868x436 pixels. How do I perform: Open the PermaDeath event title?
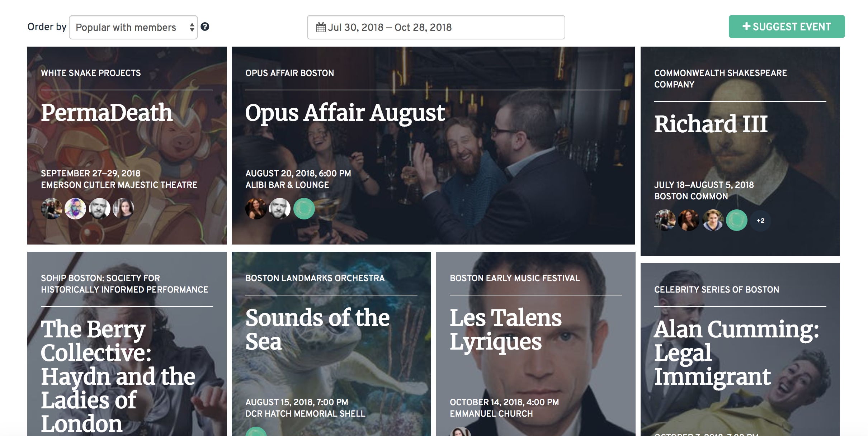(107, 113)
